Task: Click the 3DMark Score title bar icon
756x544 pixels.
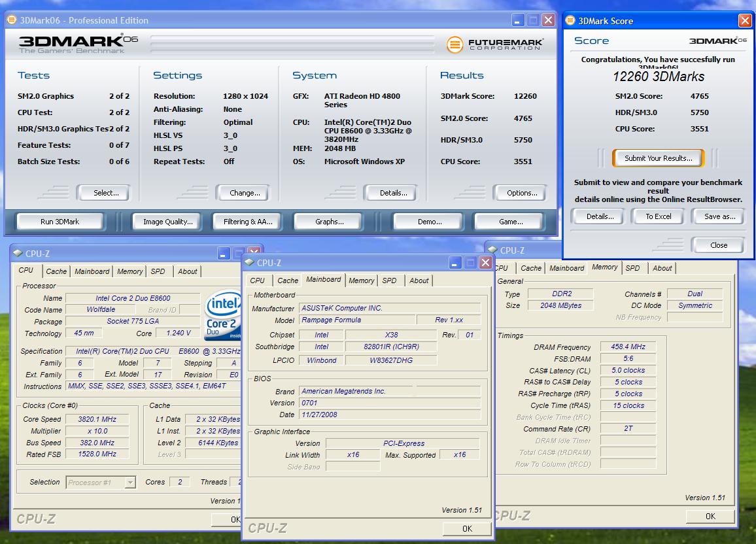Action: click(570, 20)
